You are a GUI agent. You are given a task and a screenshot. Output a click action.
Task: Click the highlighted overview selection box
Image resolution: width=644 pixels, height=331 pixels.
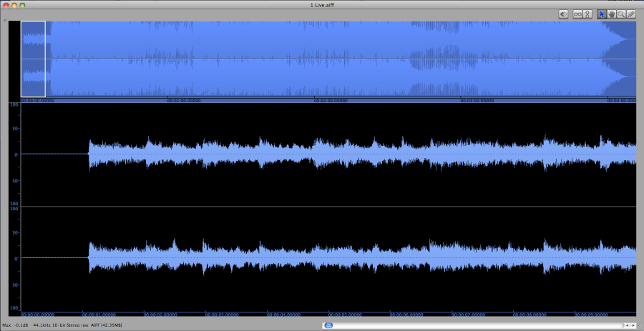pyautogui.click(x=33, y=59)
